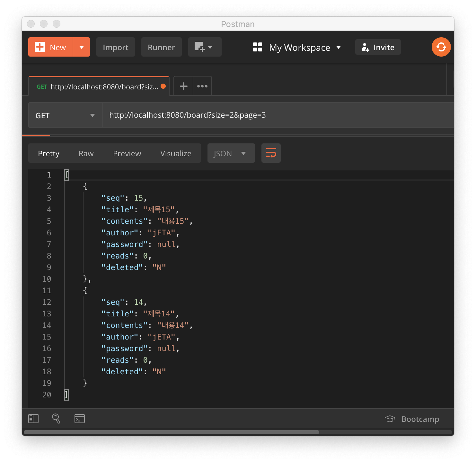Select the GET localhost:8080/board request tab
This screenshot has width=476, height=463.
(x=99, y=86)
